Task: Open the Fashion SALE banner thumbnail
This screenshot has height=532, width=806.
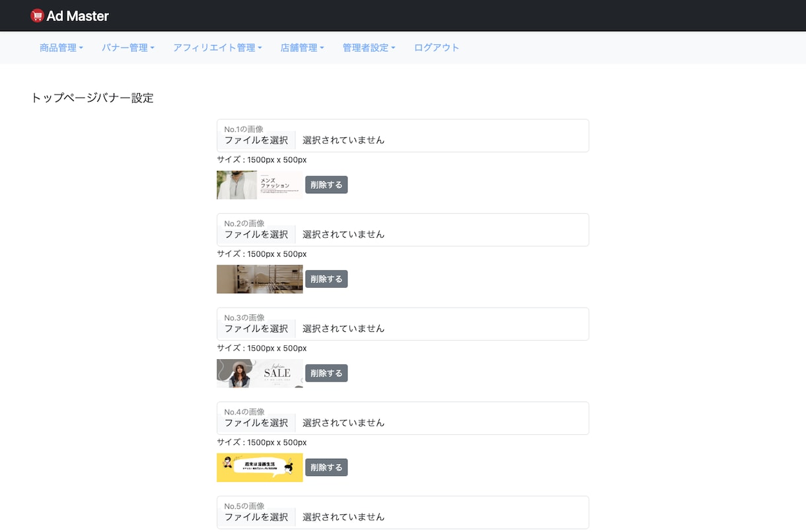Action: (x=260, y=374)
